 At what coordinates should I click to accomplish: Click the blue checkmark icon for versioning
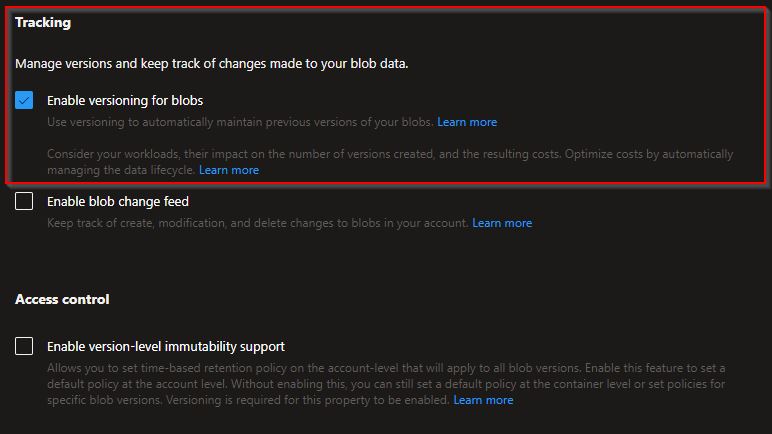tap(24, 100)
